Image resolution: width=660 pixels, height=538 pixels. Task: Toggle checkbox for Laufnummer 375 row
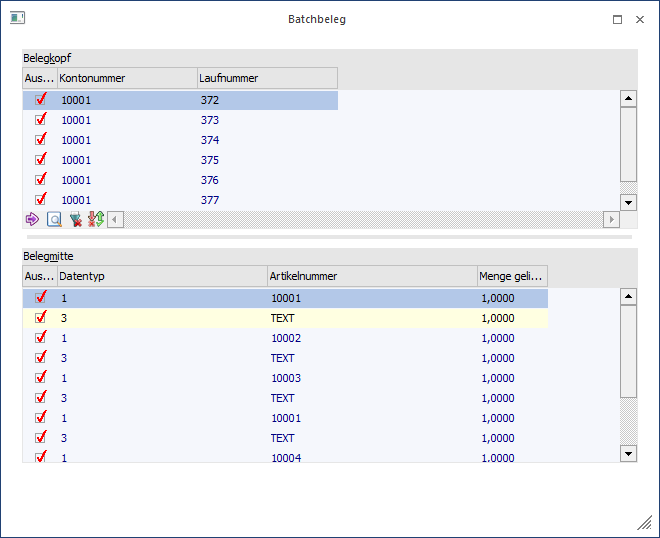41,160
